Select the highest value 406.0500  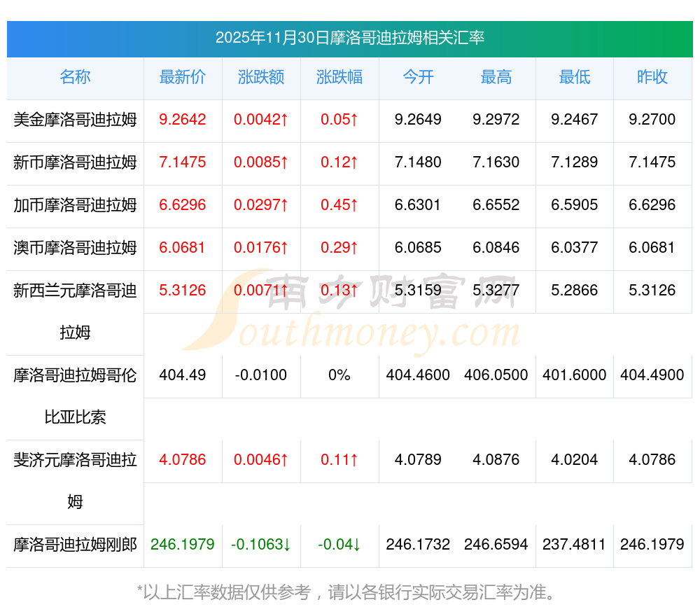tap(496, 375)
